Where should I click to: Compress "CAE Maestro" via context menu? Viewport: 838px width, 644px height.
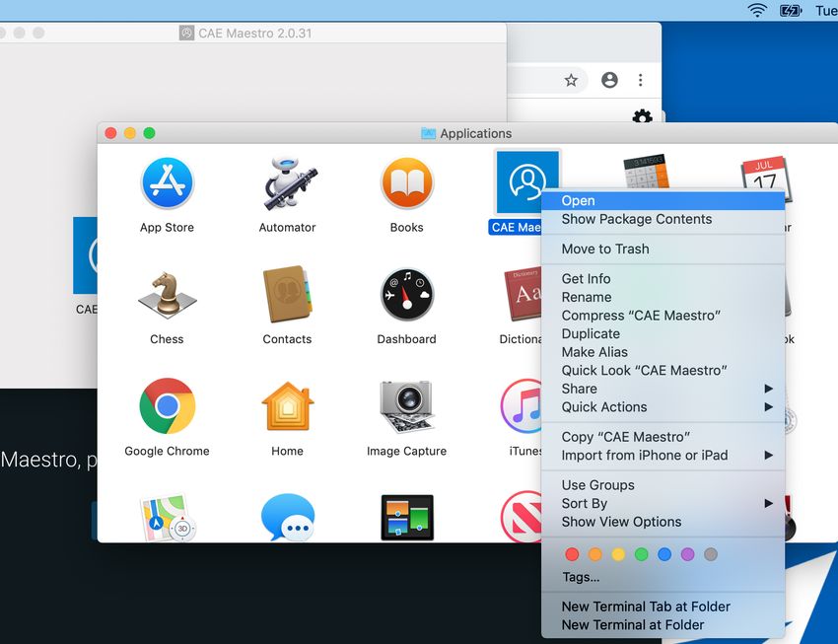(x=663, y=316)
